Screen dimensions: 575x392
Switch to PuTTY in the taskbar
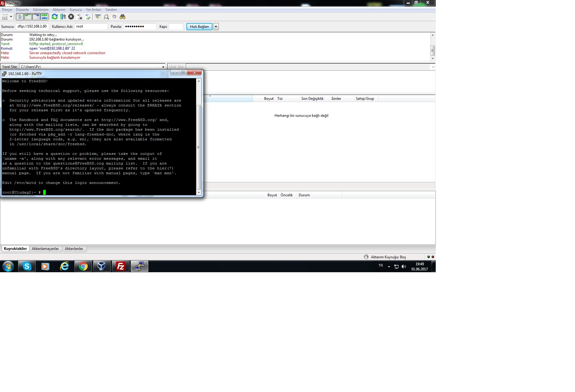[x=139, y=266]
